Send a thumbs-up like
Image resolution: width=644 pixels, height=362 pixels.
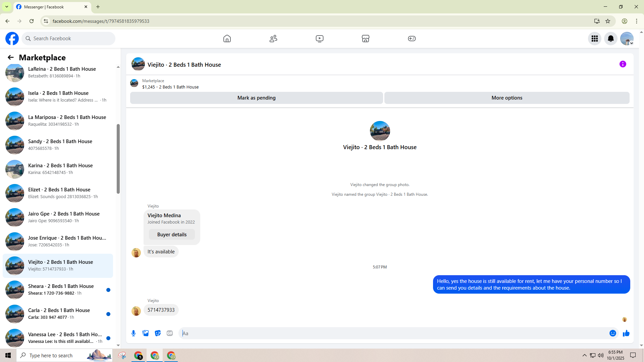coord(626,333)
